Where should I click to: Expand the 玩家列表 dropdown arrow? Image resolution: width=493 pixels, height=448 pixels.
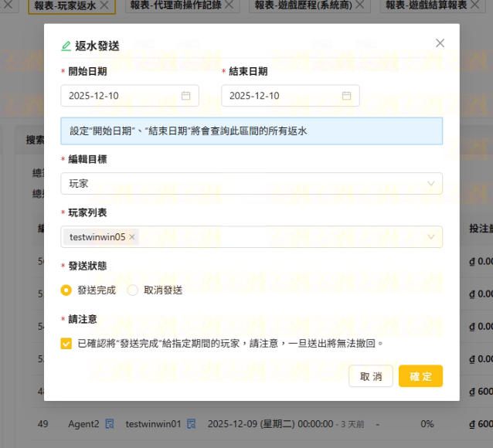pyautogui.click(x=431, y=237)
